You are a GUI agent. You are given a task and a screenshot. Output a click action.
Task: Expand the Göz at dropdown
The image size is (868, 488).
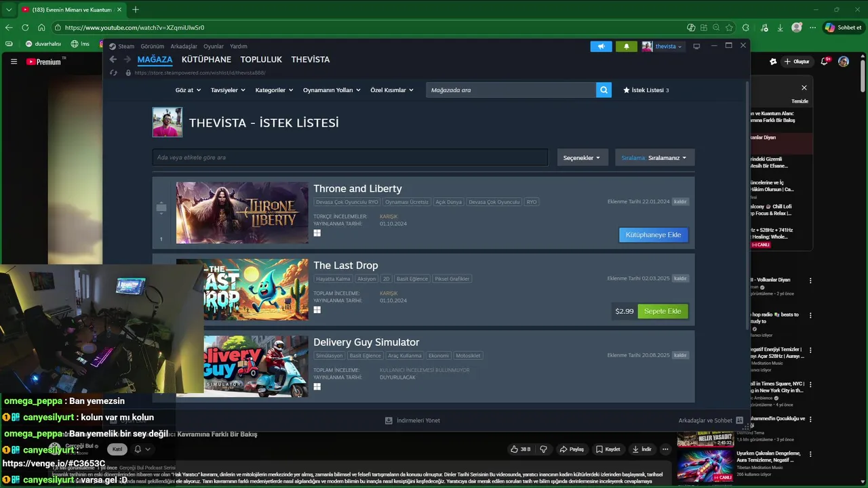[187, 90]
